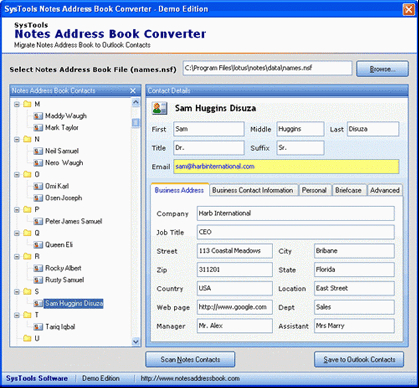
Task: Click the Zip field showing 311201
Action: 235,269
